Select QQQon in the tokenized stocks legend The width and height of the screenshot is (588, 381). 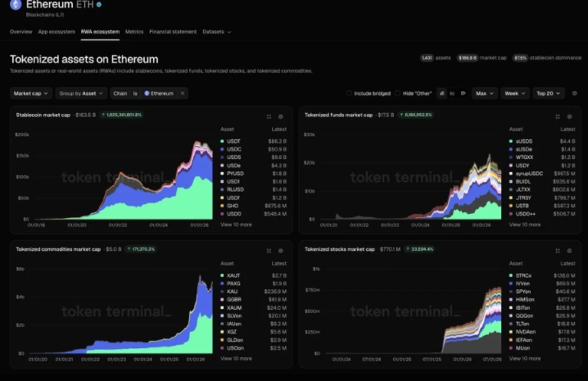click(524, 316)
